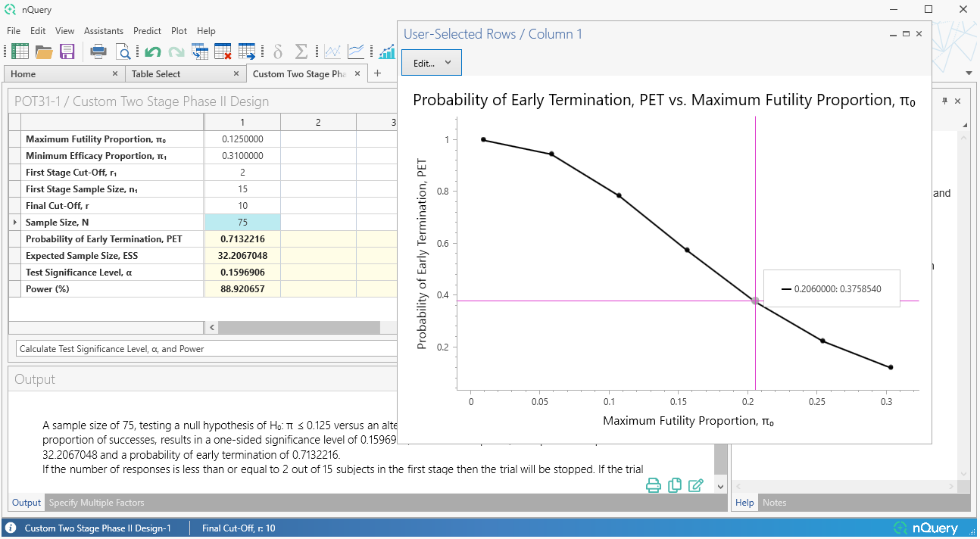Open a file with the folder icon
The height and width of the screenshot is (539, 980).
[x=44, y=51]
